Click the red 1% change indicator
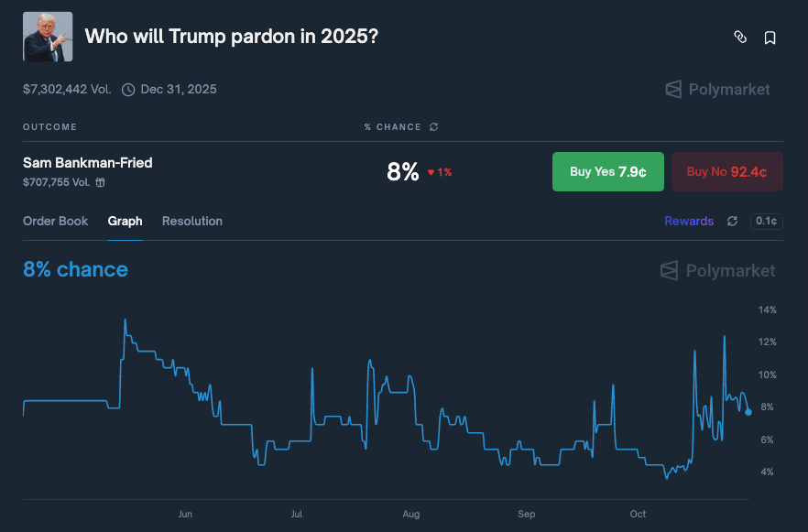This screenshot has height=532, width=808. 440,172
